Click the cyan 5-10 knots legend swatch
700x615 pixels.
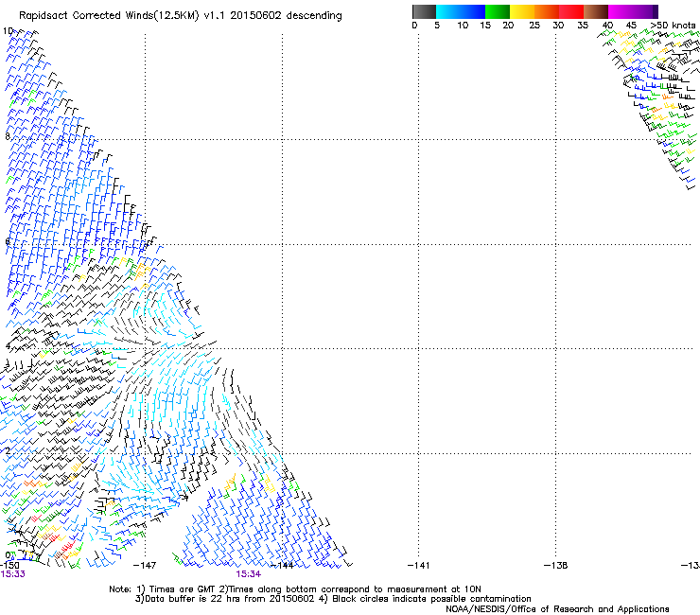pyautogui.click(x=448, y=11)
